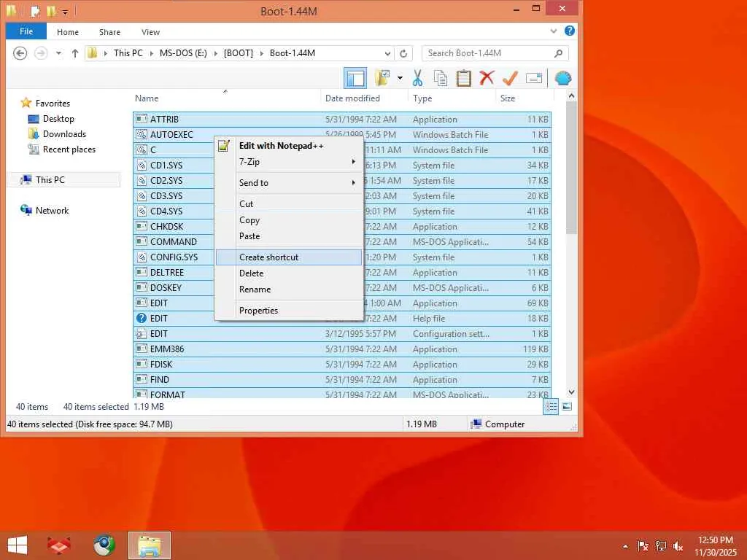Toggle the navigation pane toolbar button

(355, 78)
